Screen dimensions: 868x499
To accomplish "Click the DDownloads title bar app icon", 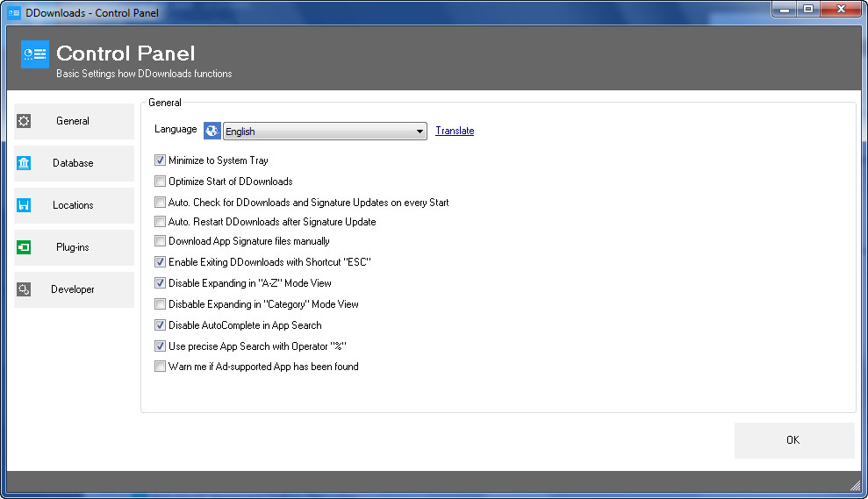I will point(14,13).
